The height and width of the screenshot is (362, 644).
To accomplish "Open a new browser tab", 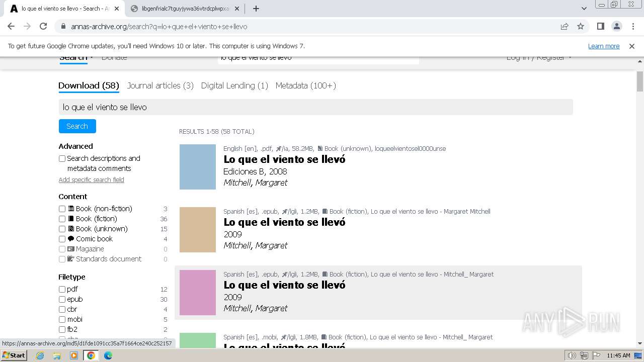I will pyautogui.click(x=256, y=9).
